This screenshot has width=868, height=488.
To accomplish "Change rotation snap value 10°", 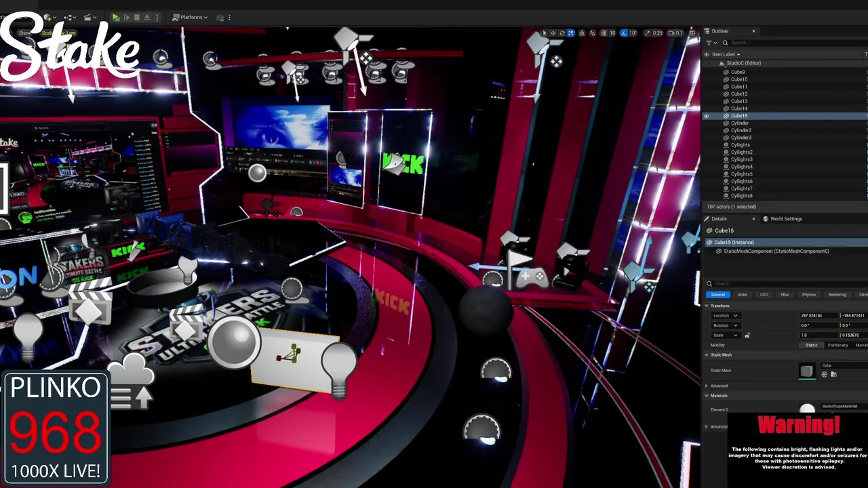I will tap(633, 33).
